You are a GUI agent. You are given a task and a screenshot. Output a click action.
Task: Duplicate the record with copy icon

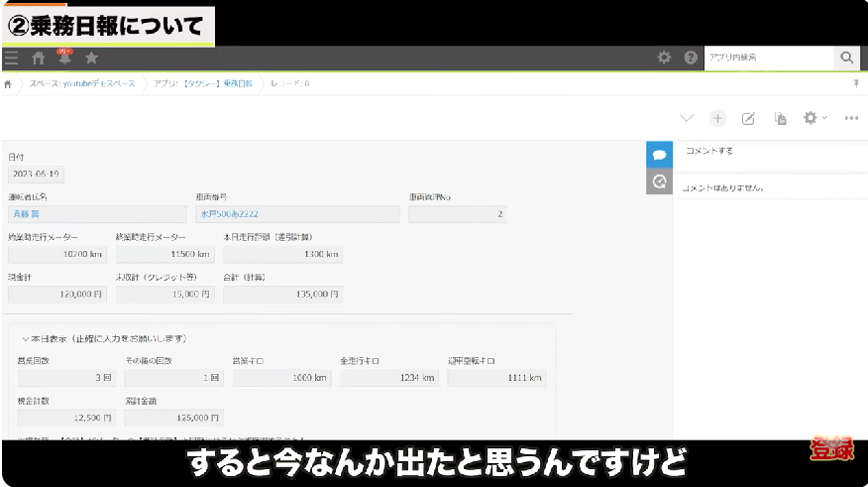tap(781, 118)
